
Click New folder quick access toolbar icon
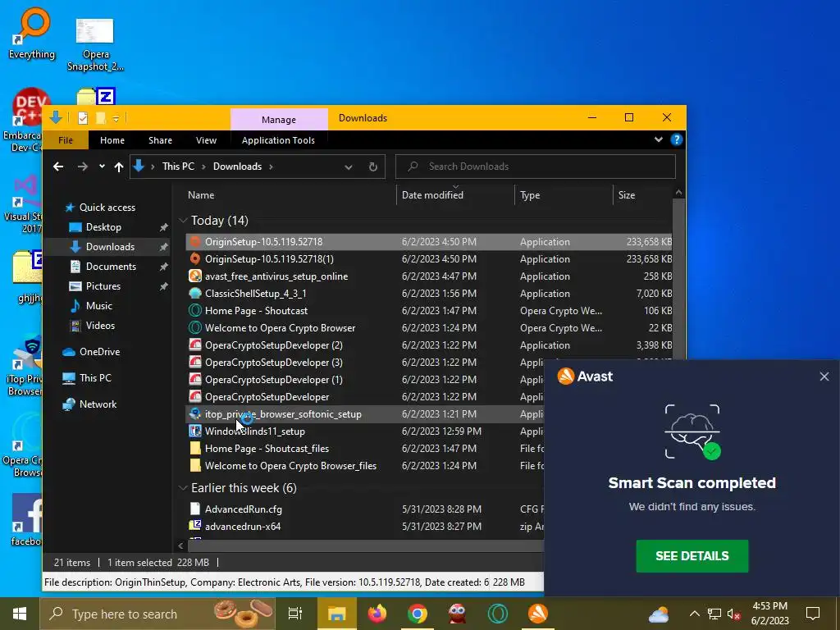100,118
